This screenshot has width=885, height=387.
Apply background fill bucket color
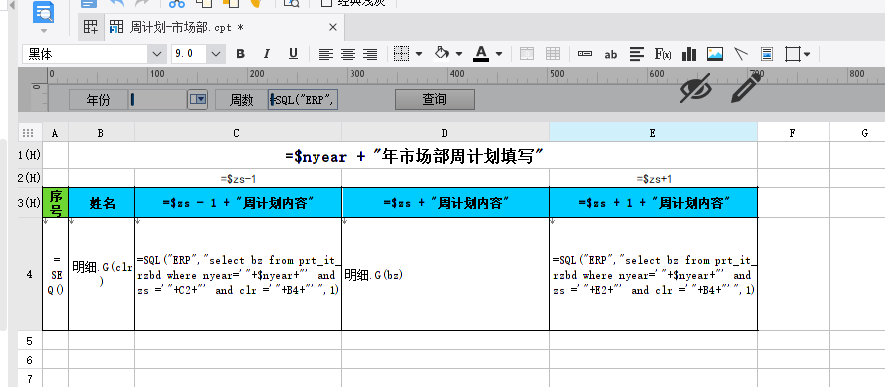(x=441, y=54)
